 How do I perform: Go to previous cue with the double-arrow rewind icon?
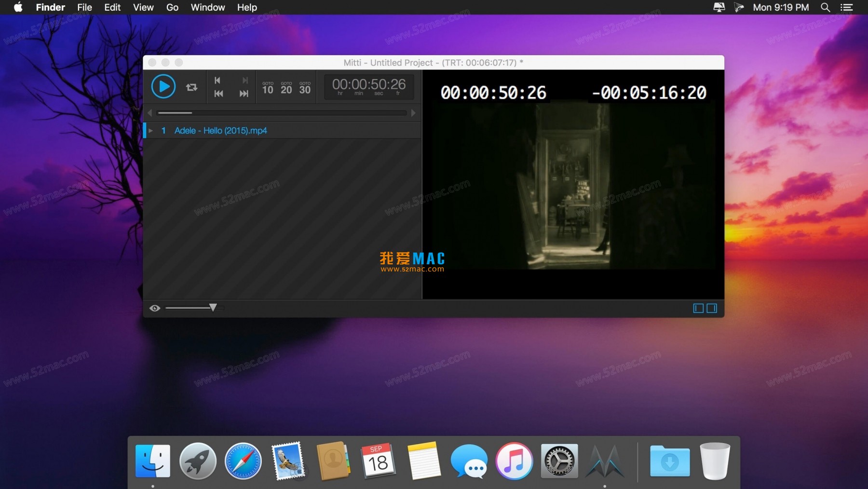coord(218,94)
